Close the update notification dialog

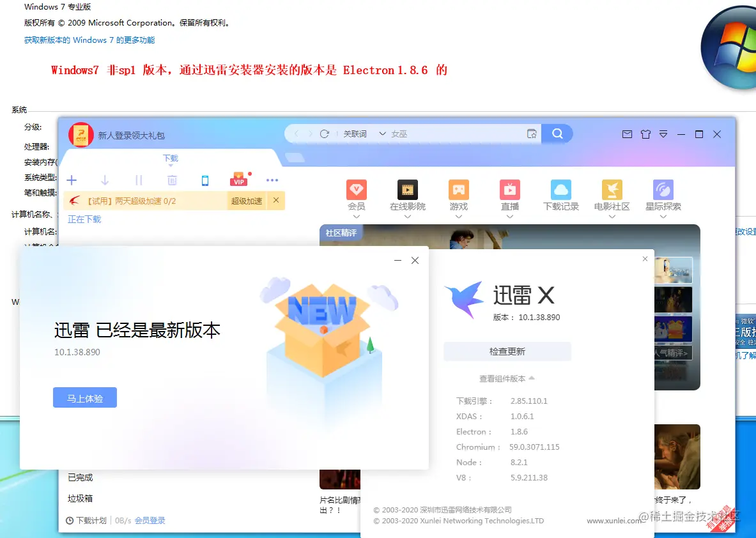click(415, 260)
